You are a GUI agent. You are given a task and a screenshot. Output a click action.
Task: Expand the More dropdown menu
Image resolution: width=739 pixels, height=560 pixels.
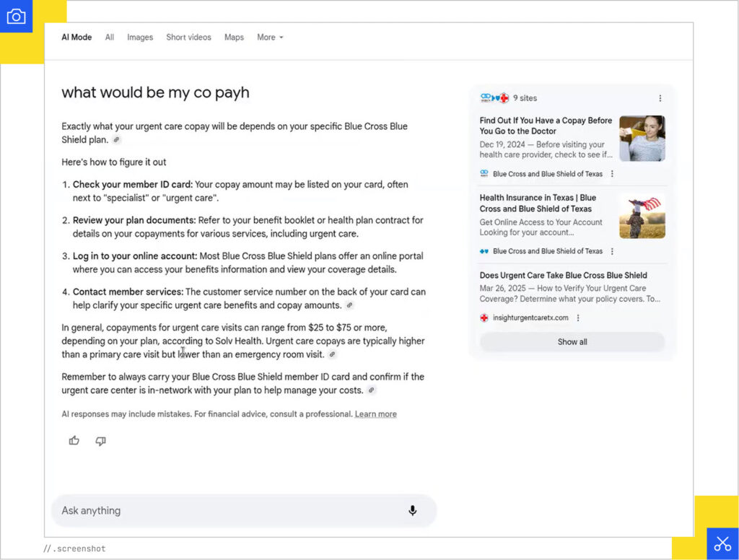(270, 38)
